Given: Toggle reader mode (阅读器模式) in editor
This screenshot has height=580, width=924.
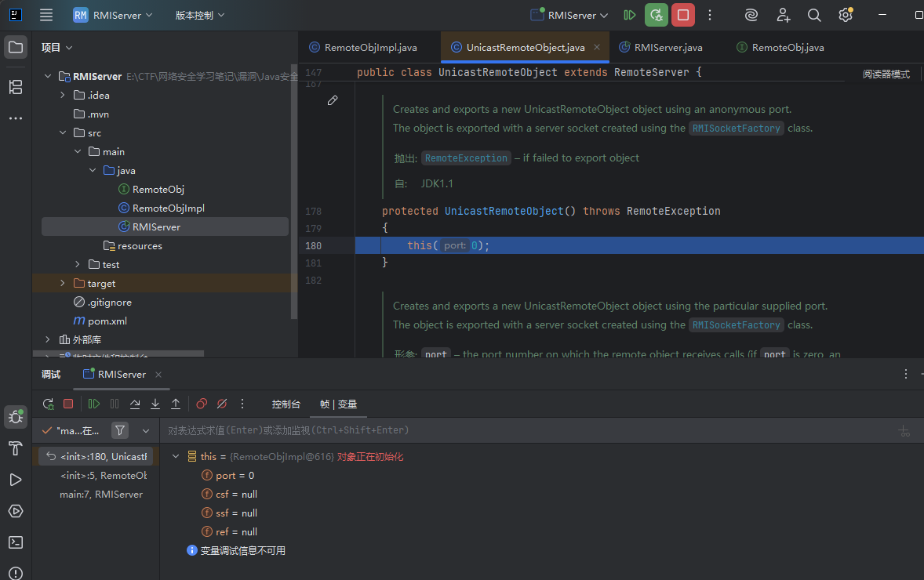Looking at the screenshot, I should click(x=886, y=74).
